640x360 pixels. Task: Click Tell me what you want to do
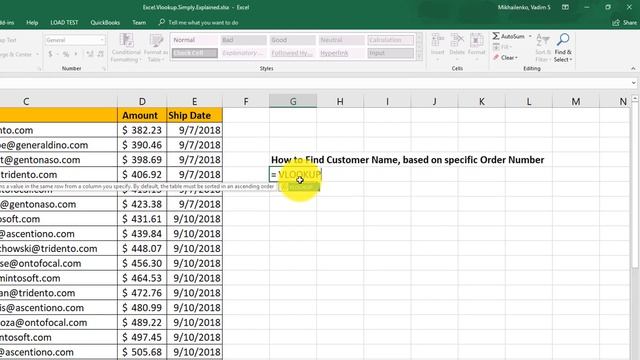point(203,22)
